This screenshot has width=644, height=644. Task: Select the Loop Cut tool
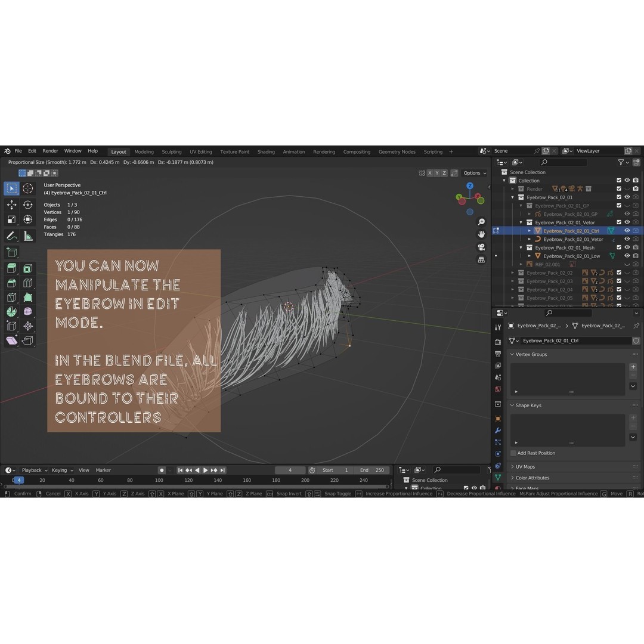(28, 283)
